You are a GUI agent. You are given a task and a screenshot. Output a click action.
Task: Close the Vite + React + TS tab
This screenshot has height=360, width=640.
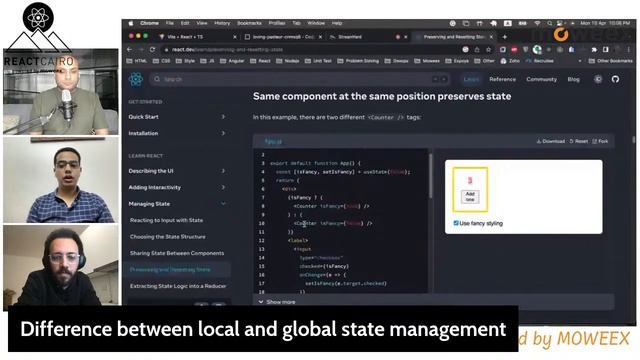pos(235,37)
